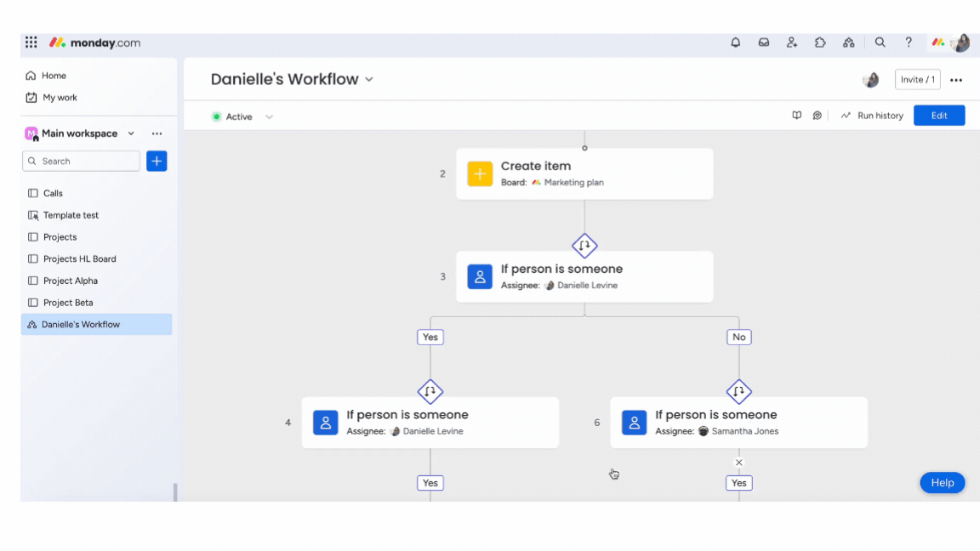980x551 pixels.
Task: Open the user profile avatar in top bar
Action: point(961,43)
